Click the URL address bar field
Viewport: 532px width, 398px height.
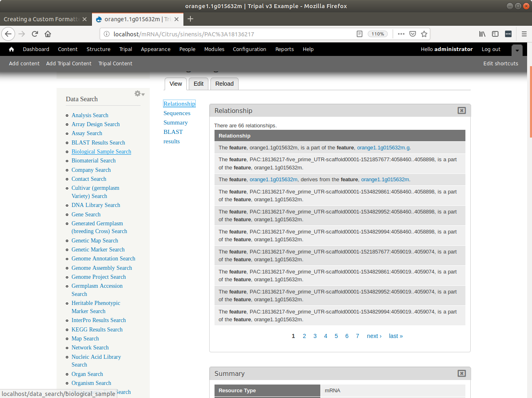coord(229,34)
